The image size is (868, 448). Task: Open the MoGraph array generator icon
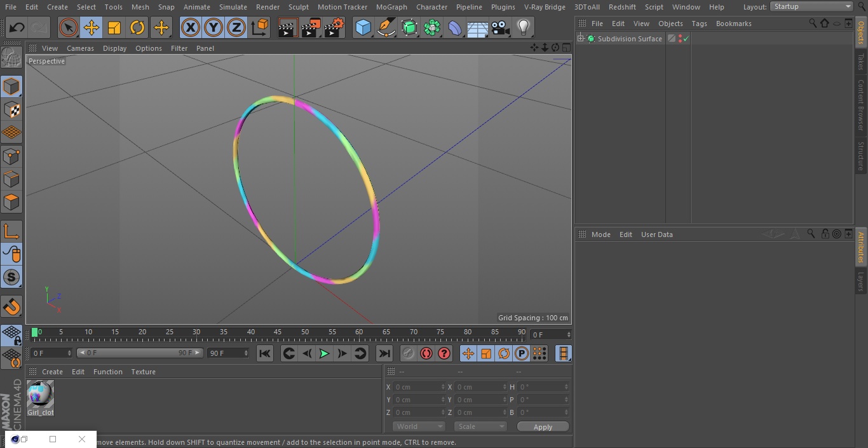(432, 28)
